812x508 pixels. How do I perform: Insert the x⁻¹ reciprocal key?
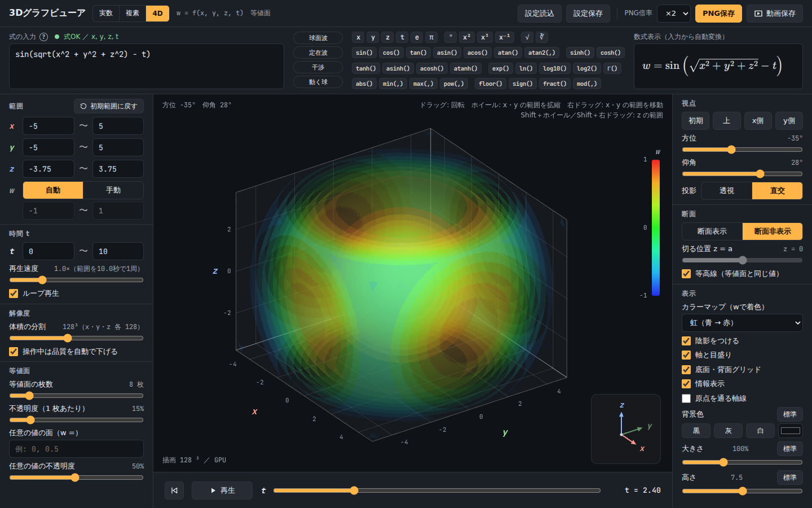click(x=504, y=37)
